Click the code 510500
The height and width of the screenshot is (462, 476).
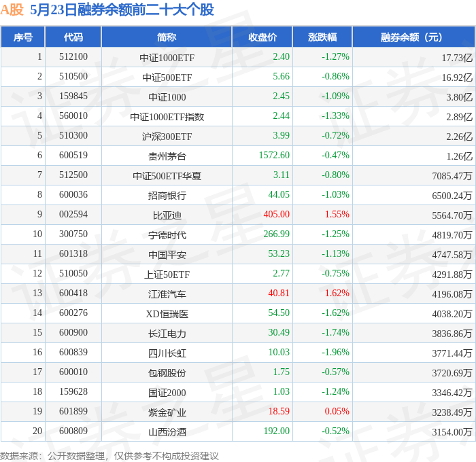click(x=73, y=77)
